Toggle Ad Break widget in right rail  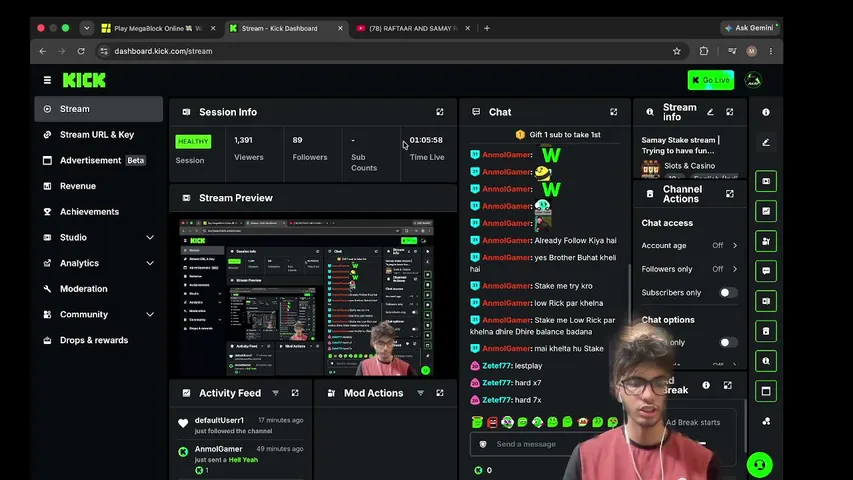pyautogui.click(x=766, y=391)
